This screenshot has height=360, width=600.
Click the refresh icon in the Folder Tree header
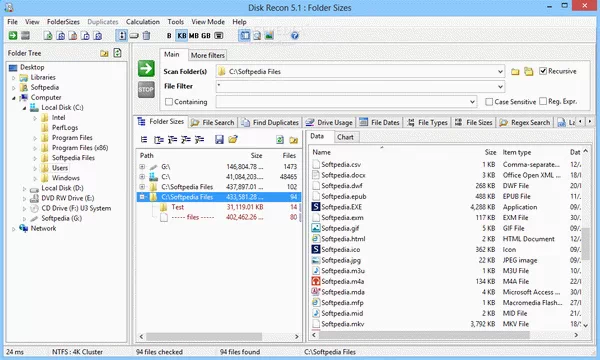[x=117, y=53]
